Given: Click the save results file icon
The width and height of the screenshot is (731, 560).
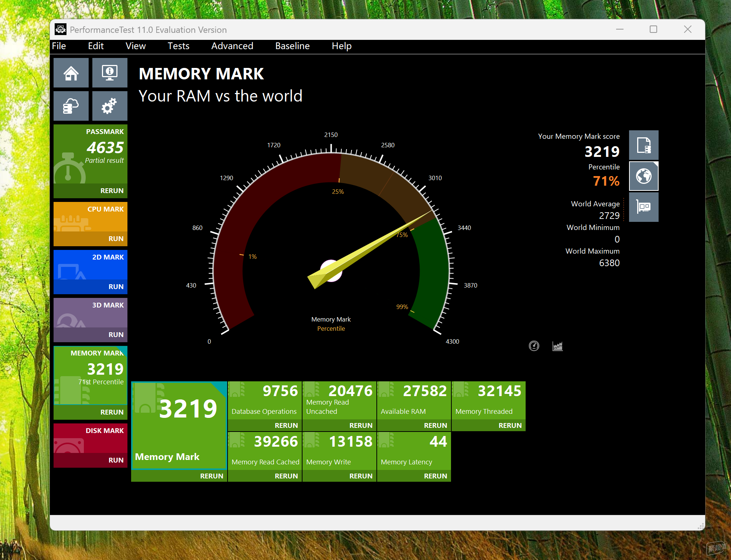Looking at the screenshot, I should tap(643, 145).
